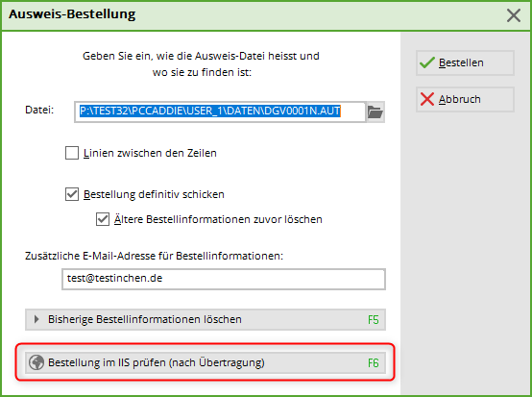Open Bestellung im IIS prüfen
Image resolution: width=532 pixels, height=397 pixels.
[206, 362]
